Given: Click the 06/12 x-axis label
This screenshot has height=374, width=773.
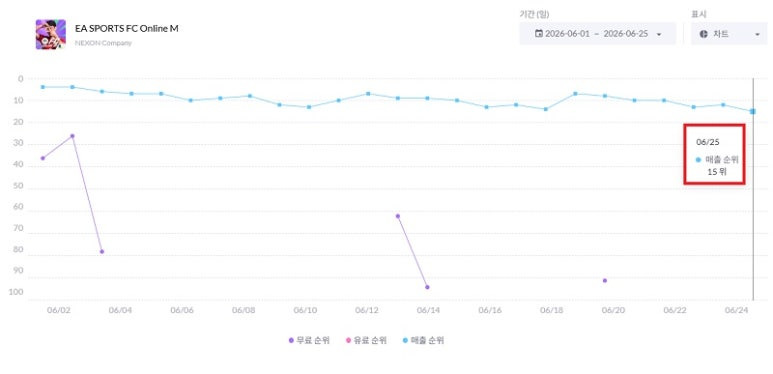Looking at the screenshot, I should click(367, 310).
